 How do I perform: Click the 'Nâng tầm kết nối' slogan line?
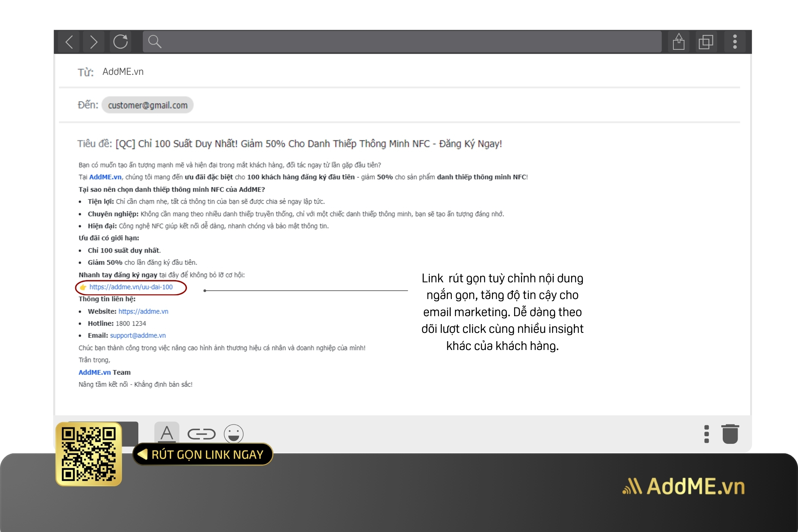(135, 385)
